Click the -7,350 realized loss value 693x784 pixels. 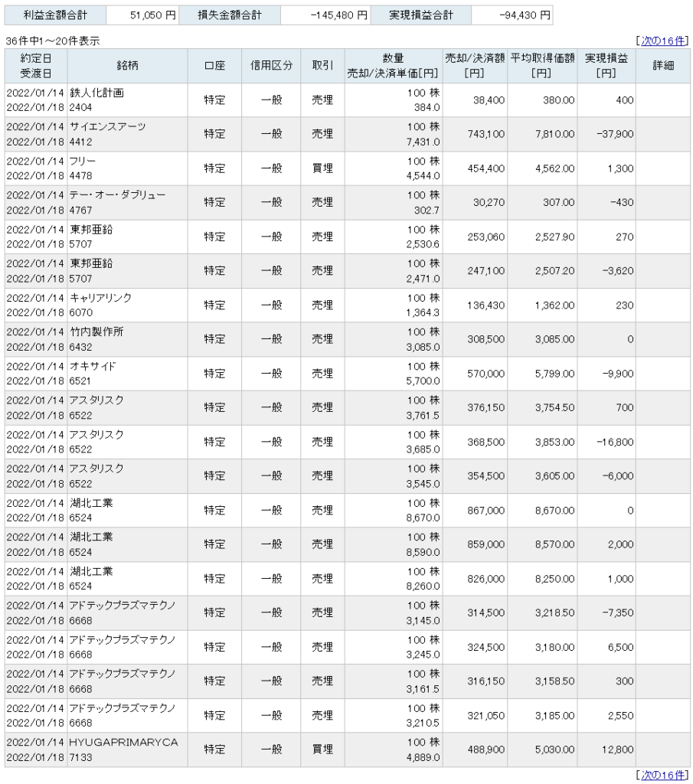[618, 613]
